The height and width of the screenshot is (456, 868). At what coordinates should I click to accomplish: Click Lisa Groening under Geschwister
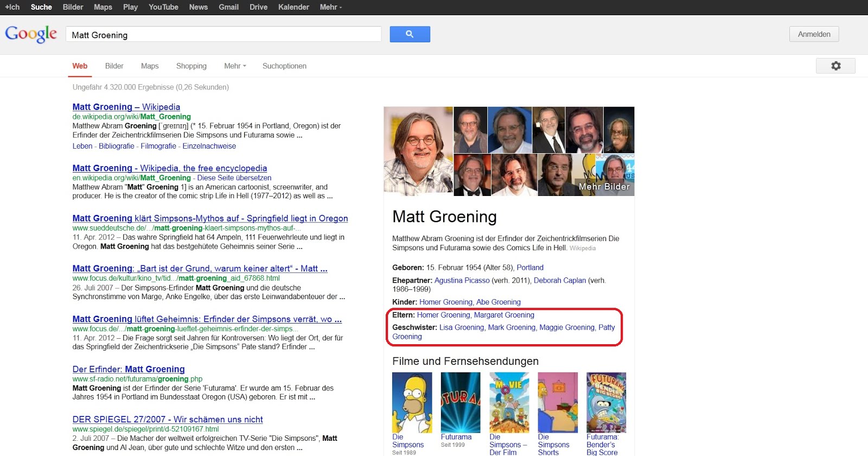pyautogui.click(x=462, y=327)
